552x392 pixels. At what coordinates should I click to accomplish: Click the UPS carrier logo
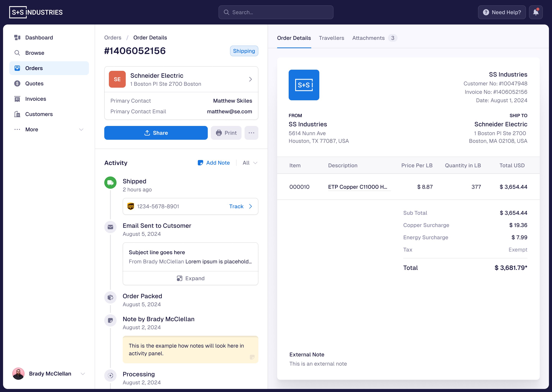click(x=131, y=206)
